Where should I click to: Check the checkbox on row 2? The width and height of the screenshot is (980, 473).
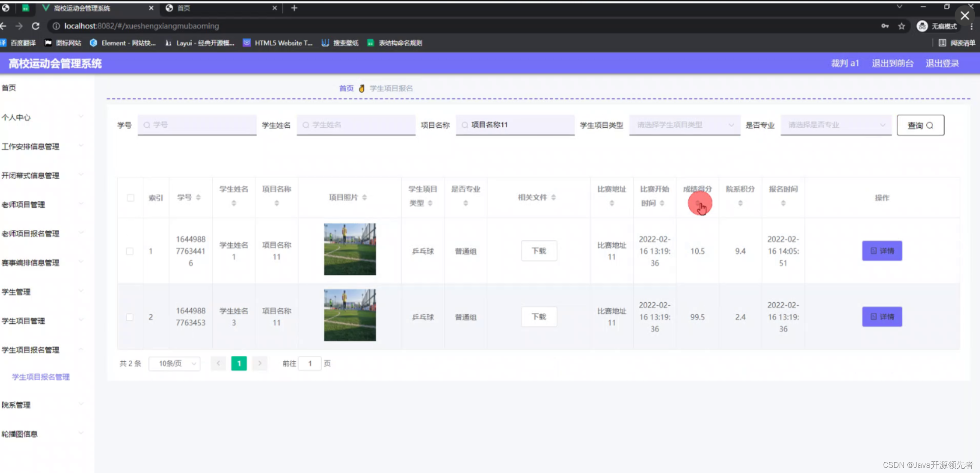tap(130, 317)
